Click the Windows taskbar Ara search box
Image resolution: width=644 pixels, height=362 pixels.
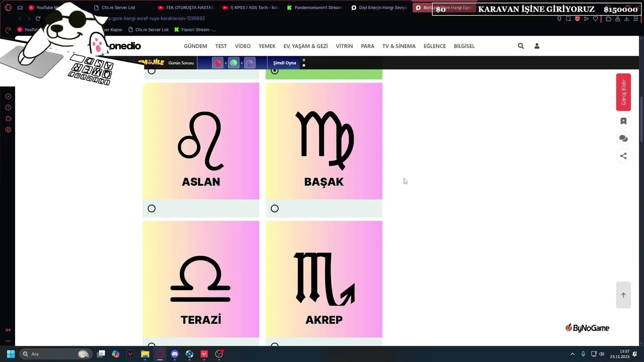click(55, 354)
